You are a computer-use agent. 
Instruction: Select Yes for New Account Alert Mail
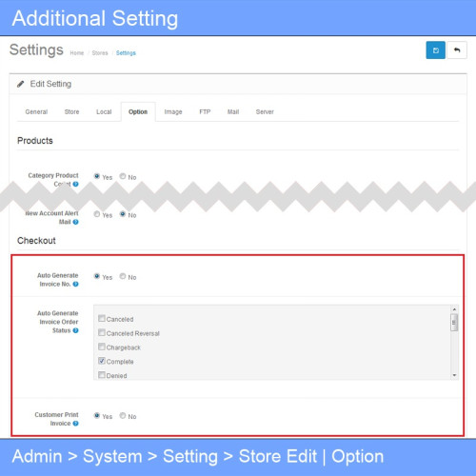click(x=97, y=214)
